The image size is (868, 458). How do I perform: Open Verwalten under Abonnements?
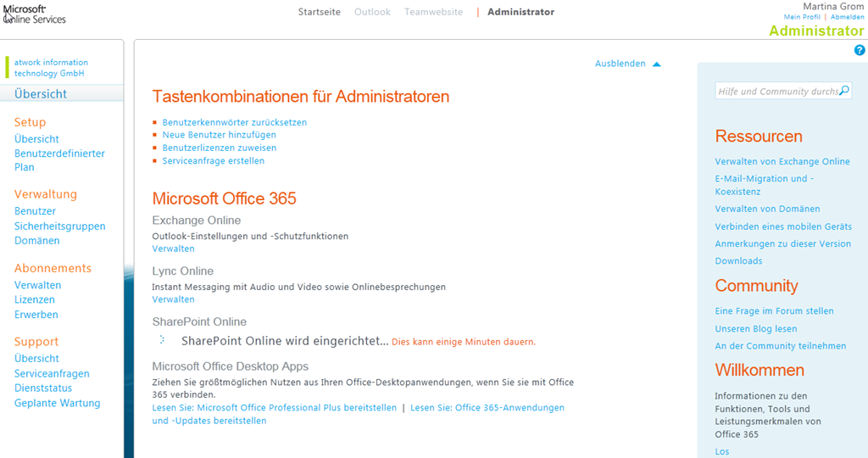point(37,285)
